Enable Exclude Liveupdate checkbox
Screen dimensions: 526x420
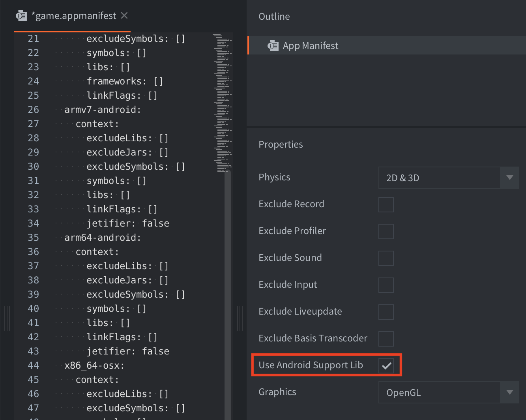(x=386, y=312)
